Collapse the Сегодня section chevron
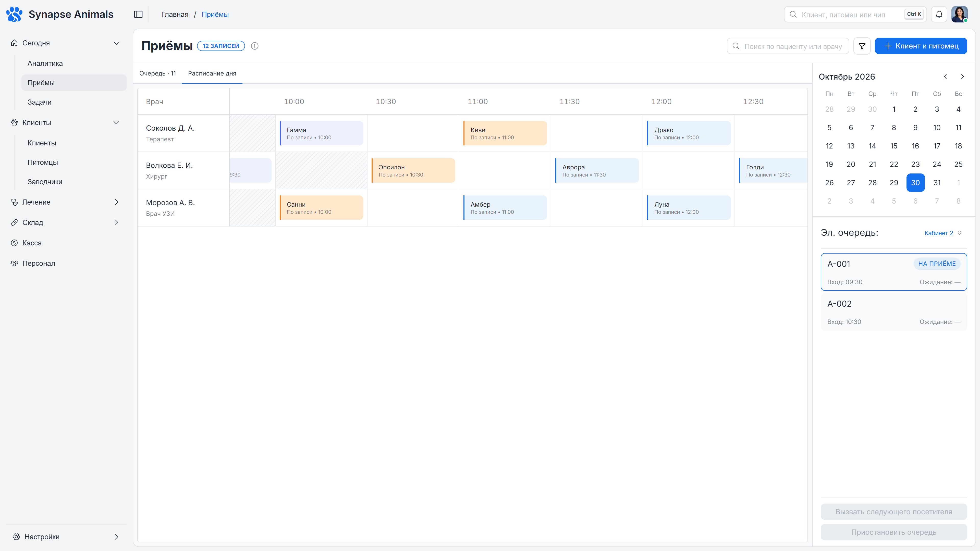 tap(116, 43)
